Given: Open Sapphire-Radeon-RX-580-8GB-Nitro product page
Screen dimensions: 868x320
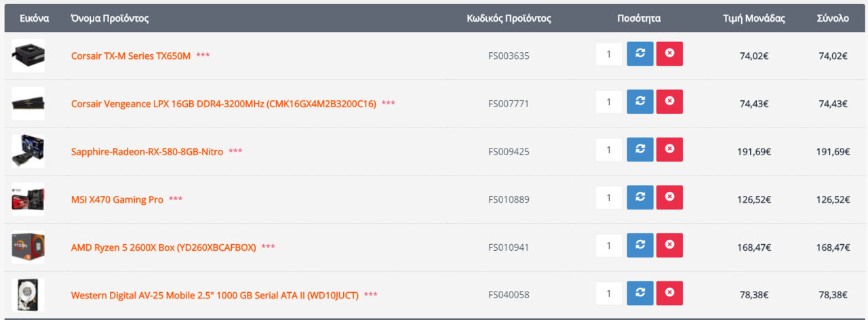Looking at the screenshot, I should tap(147, 151).
